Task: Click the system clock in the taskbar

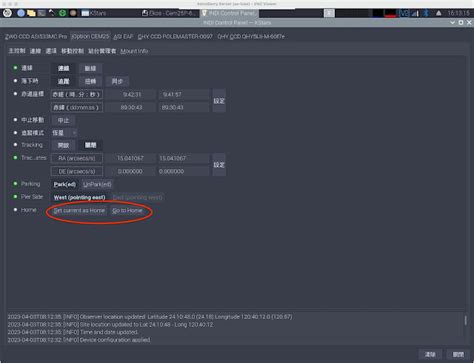Action: coord(459,13)
